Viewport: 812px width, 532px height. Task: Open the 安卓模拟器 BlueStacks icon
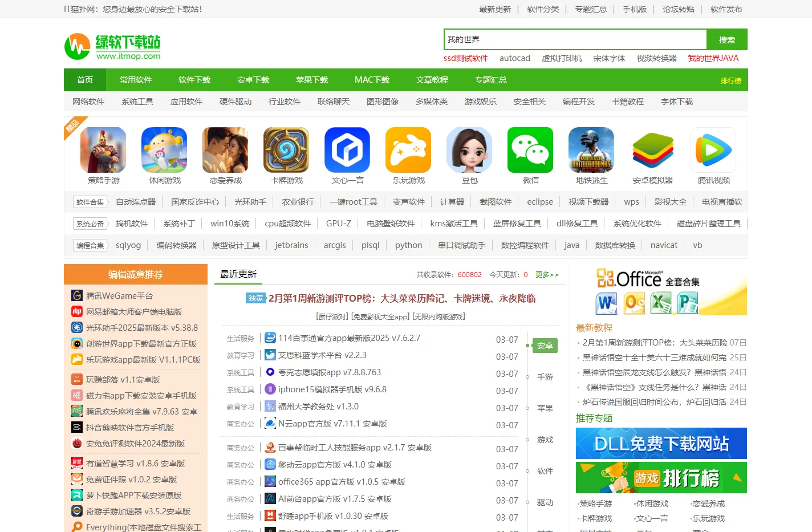652,150
